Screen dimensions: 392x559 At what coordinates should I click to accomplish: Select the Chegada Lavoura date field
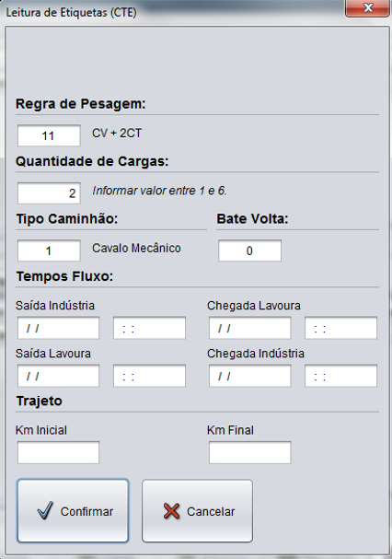pyautogui.click(x=249, y=328)
